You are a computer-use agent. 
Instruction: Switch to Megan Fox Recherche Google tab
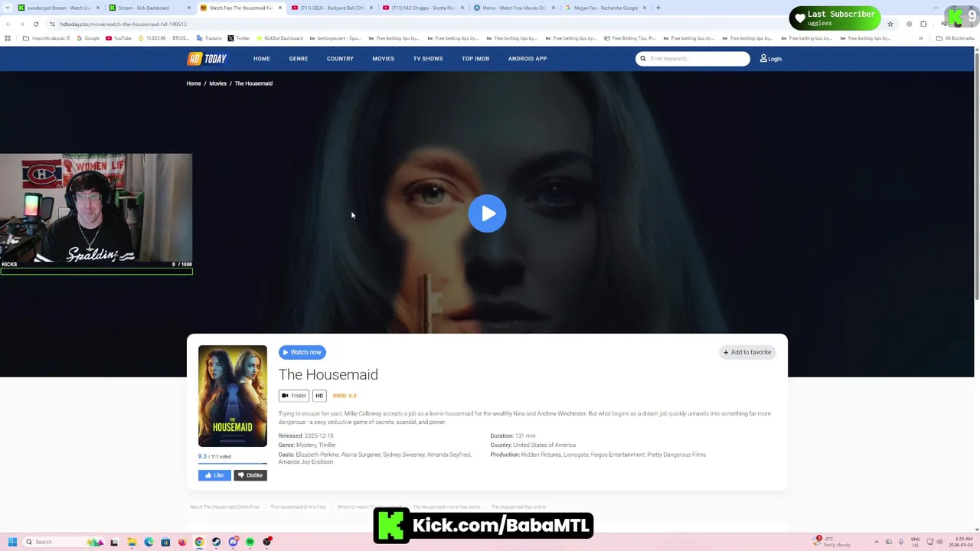pyautogui.click(x=605, y=8)
